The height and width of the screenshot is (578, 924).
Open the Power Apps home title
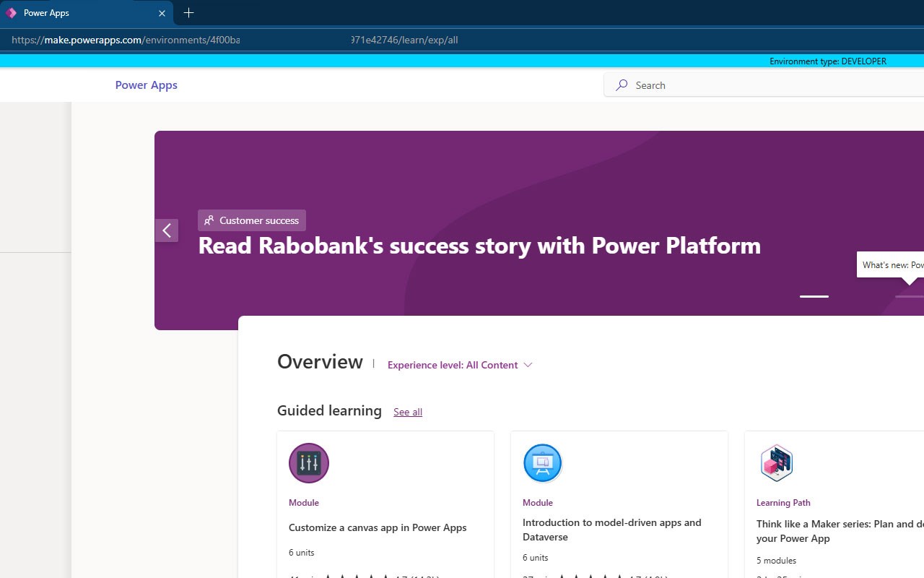click(146, 85)
